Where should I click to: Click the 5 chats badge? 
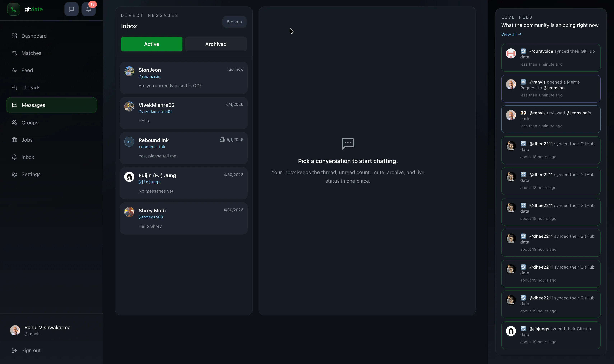(x=234, y=22)
